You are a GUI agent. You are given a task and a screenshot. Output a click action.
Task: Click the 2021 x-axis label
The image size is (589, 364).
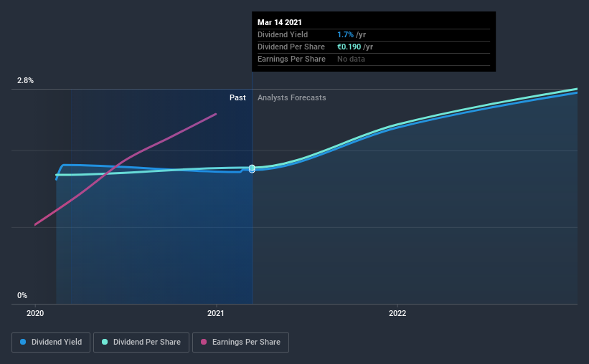pos(216,313)
